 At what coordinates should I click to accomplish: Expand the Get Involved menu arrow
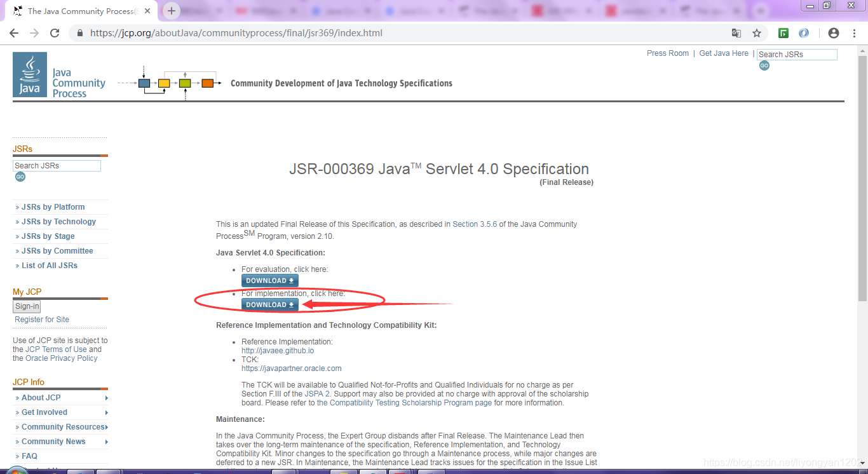106,412
